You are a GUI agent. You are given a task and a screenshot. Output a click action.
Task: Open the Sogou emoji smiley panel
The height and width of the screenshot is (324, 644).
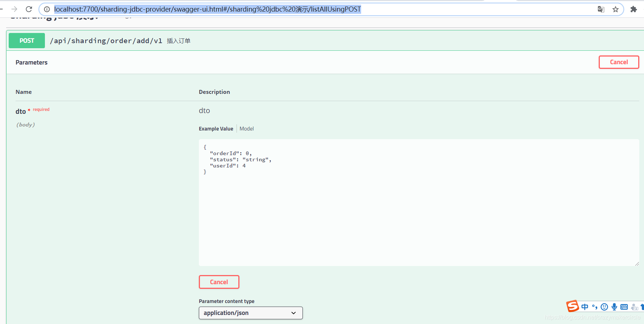click(x=604, y=307)
